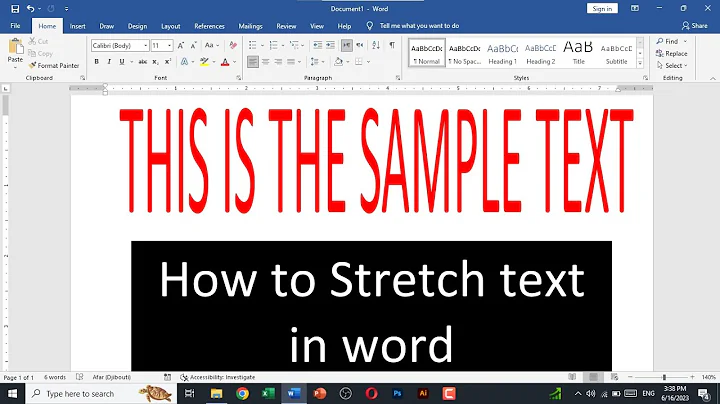Apply strikethrough to text
The height and width of the screenshot is (404, 720).
tap(143, 62)
